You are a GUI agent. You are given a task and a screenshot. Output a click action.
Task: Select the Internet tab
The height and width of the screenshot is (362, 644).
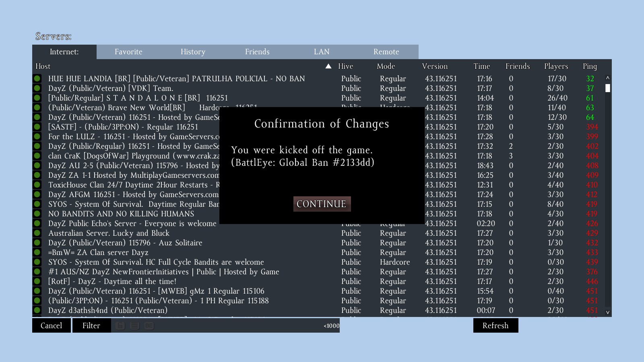coord(64,52)
